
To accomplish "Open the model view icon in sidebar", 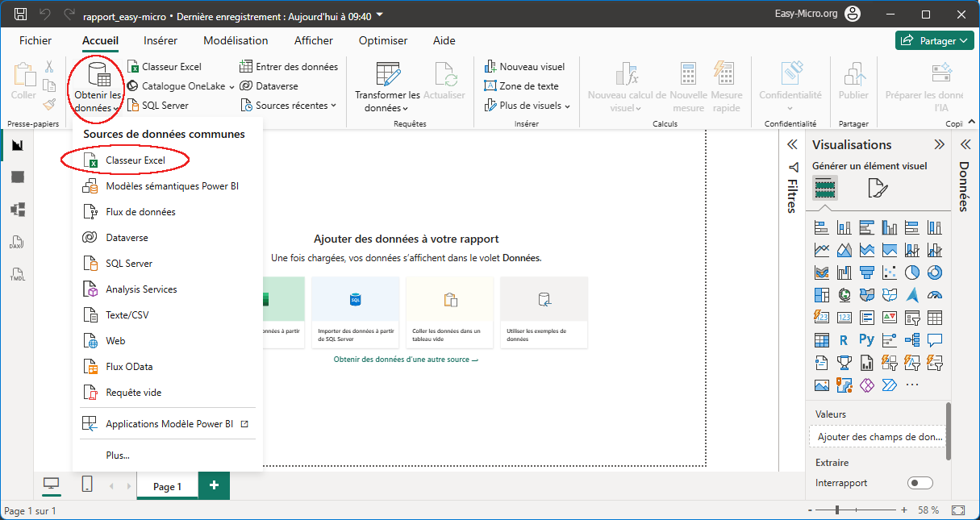I will tap(17, 210).
